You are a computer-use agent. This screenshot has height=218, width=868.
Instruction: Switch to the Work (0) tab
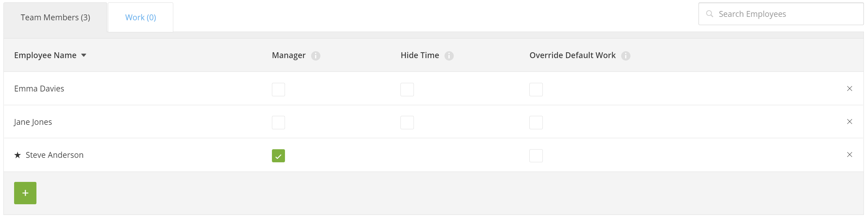(141, 17)
